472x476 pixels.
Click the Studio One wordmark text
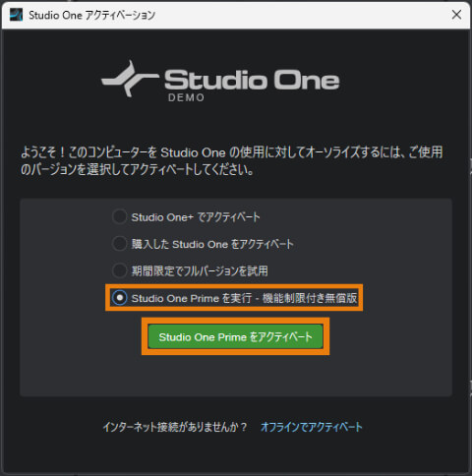(x=252, y=79)
